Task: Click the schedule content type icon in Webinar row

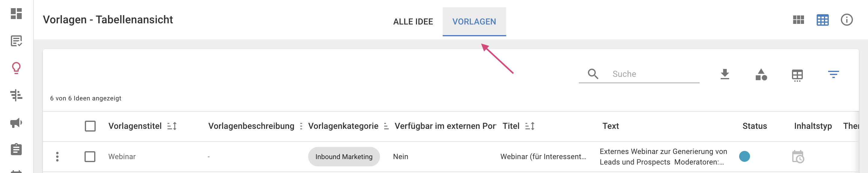Action: [798, 156]
